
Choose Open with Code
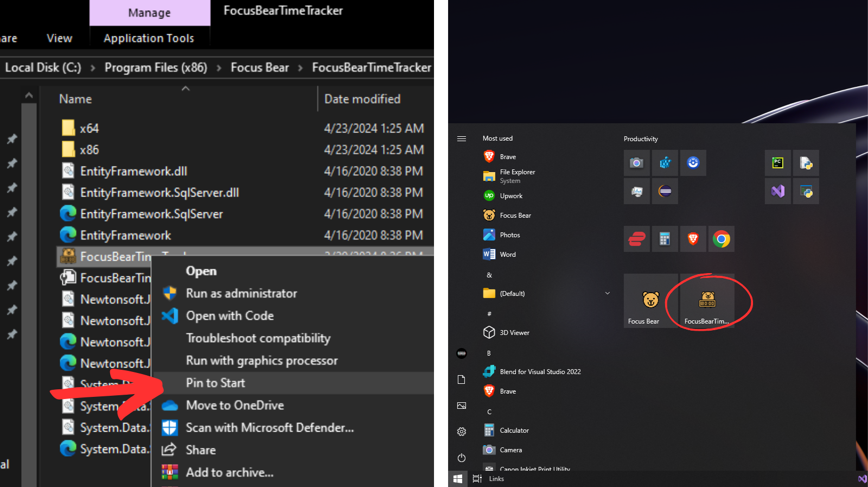293,315
